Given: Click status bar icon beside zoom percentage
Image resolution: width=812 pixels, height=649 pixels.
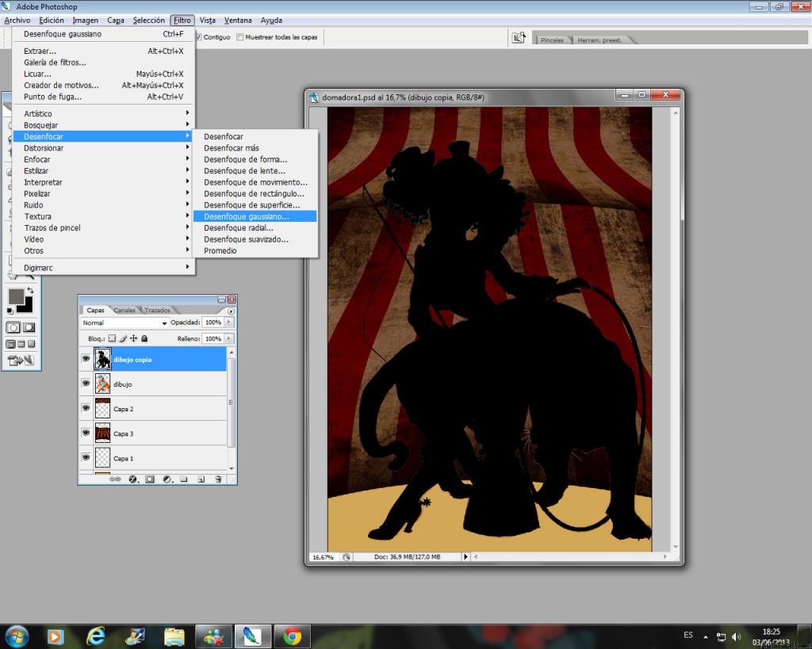Looking at the screenshot, I should coord(347,557).
